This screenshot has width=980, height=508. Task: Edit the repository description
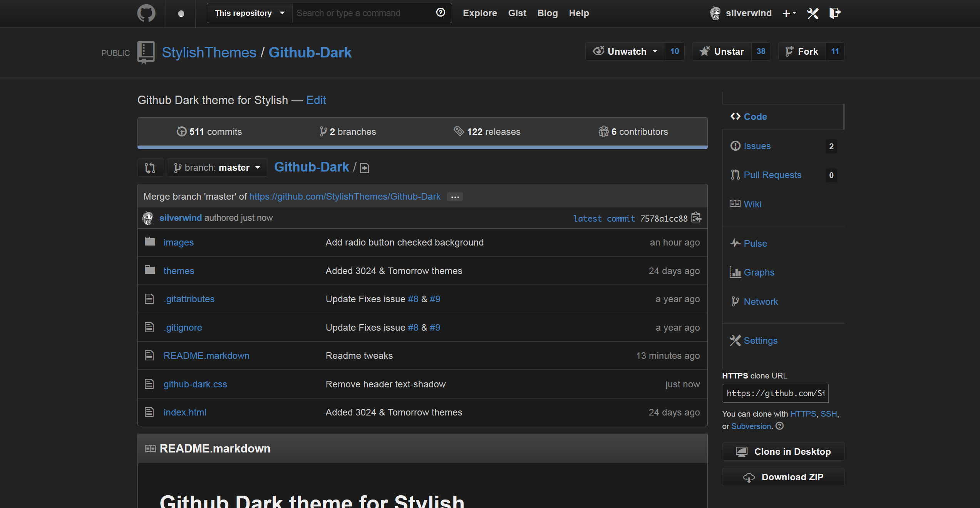(316, 100)
